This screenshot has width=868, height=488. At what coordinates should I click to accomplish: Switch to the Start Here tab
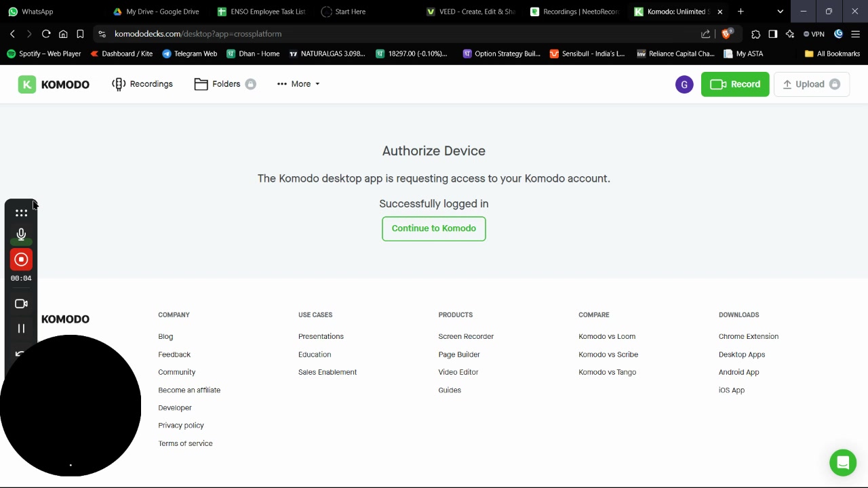[x=365, y=12]
